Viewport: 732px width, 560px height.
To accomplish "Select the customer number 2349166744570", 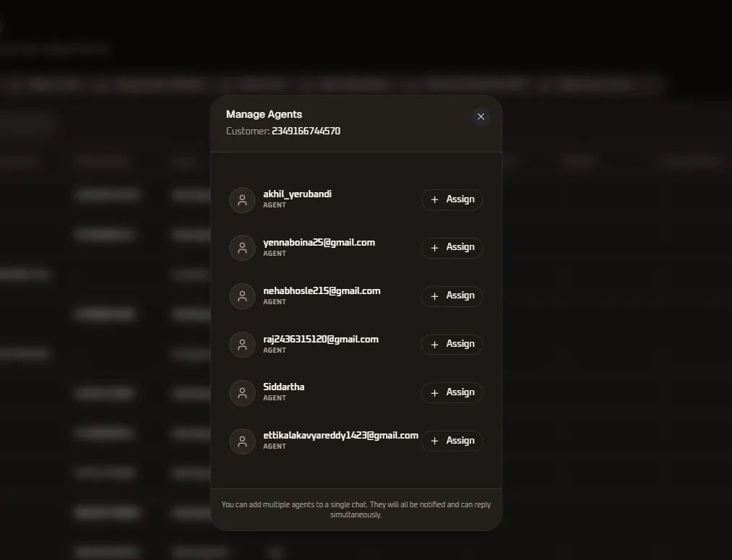I will pyautogui.click(x=306, y=131).
